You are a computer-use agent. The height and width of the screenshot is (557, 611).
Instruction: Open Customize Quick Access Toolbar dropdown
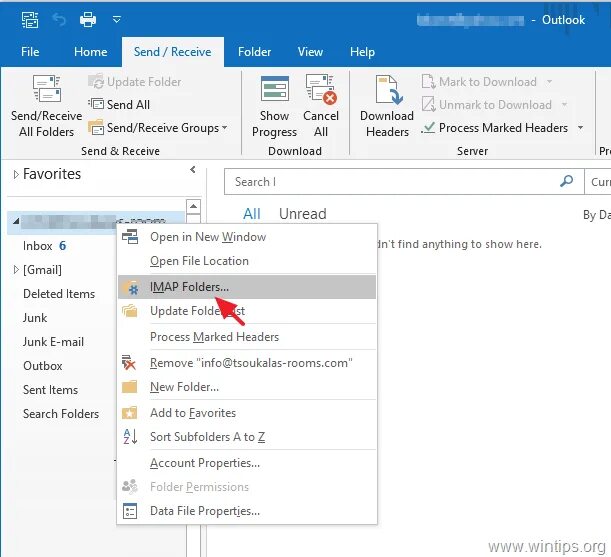click(117, 19)
